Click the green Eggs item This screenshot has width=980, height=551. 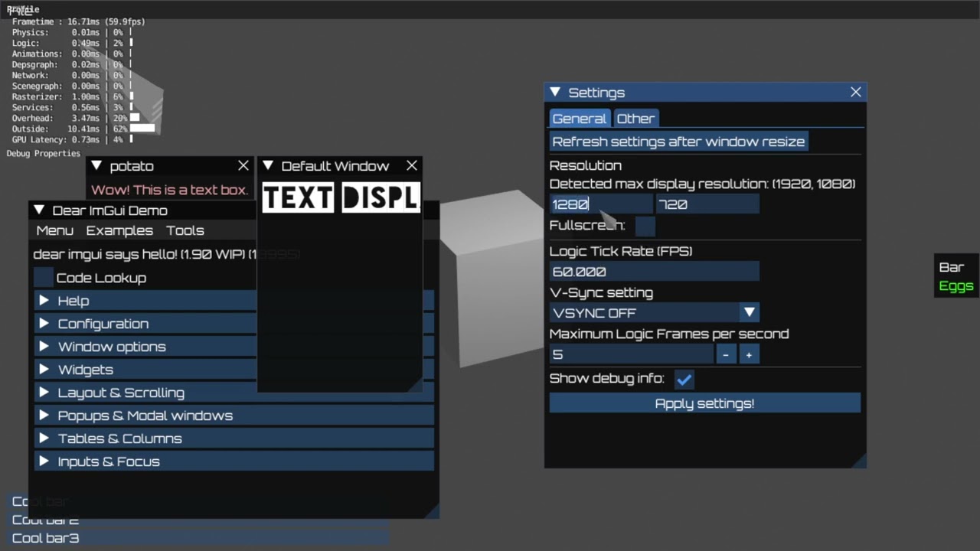point(956,286)
